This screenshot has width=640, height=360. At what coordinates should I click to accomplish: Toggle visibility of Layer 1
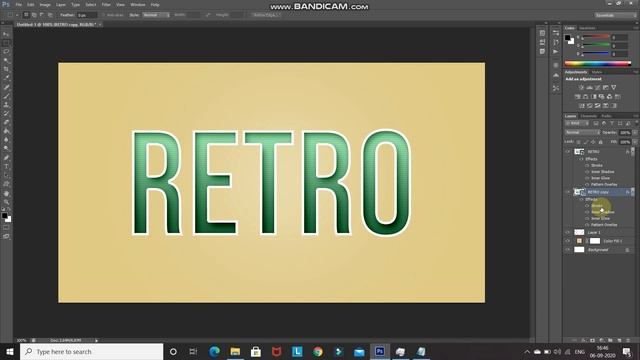(x=567, y=232)
